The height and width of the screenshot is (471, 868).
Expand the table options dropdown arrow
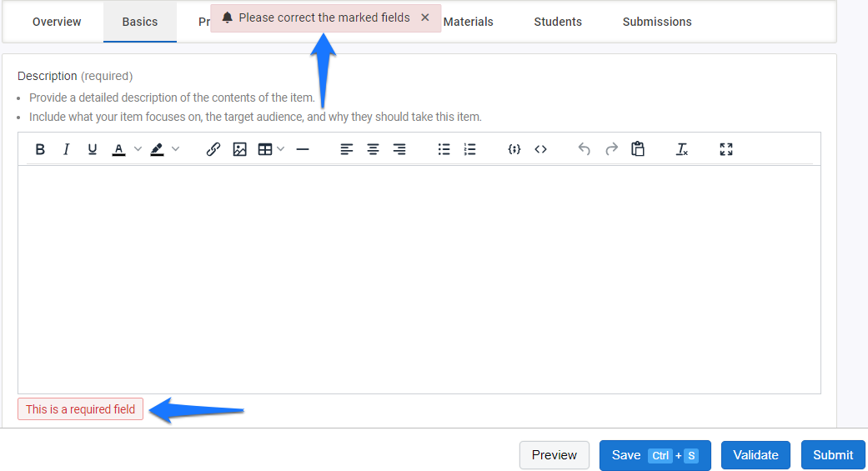281,149
